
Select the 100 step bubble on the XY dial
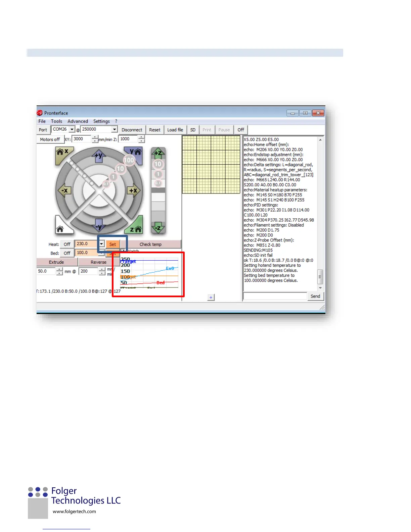pos(129,160)
